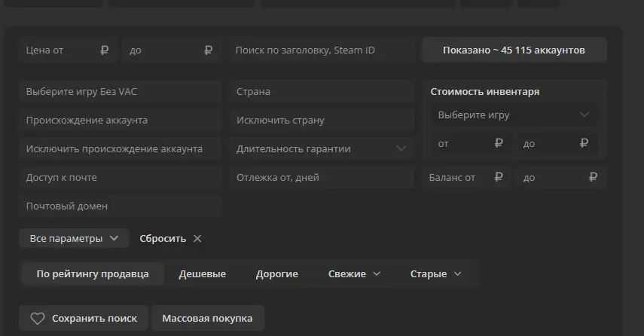Click the X icon next to Сбросить
644x336 pixels.
pyautogui.click(x=197, y=239)
